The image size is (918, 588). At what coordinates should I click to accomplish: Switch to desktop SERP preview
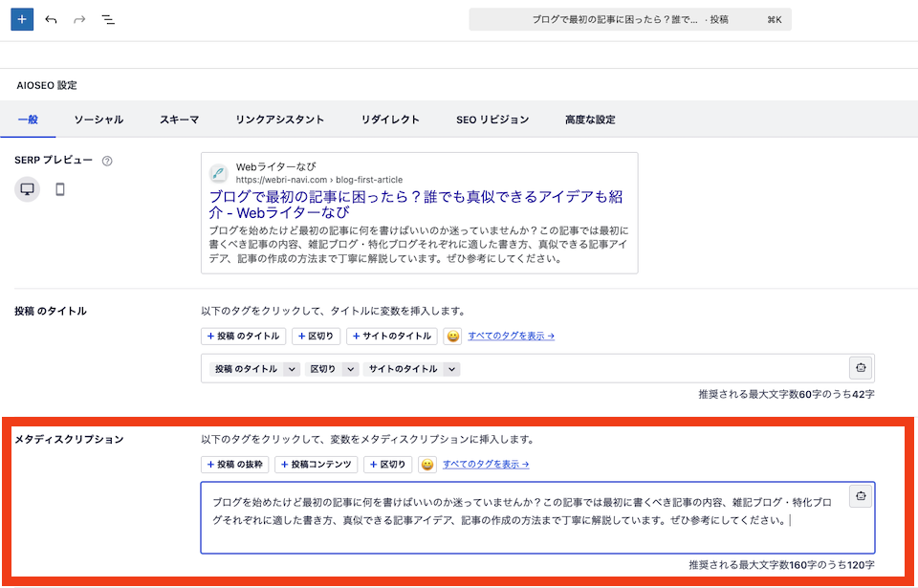pyautogui.click(x=27, y=189)
